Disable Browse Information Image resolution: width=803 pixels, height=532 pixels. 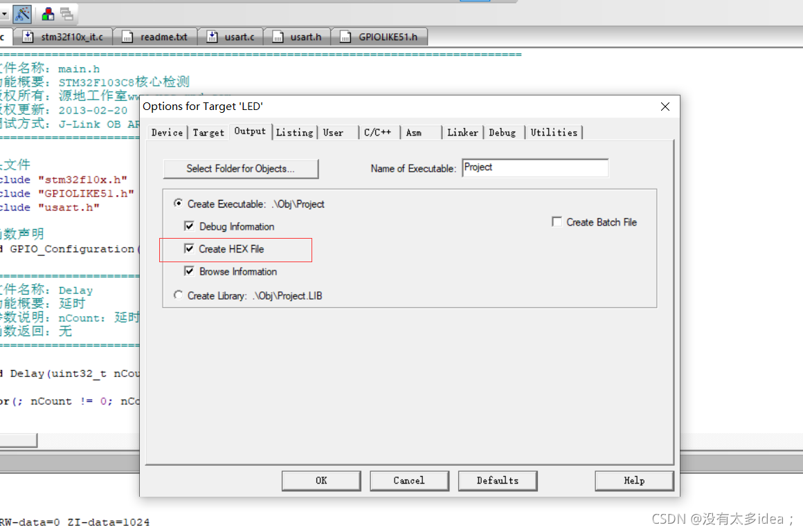click(189, 271)
